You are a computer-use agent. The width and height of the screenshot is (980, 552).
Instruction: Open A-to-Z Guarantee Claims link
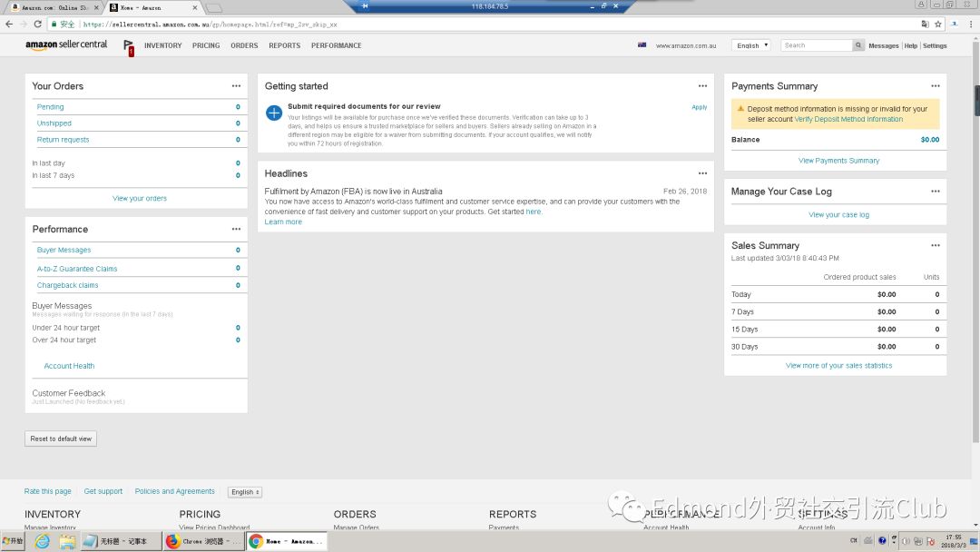77,269
